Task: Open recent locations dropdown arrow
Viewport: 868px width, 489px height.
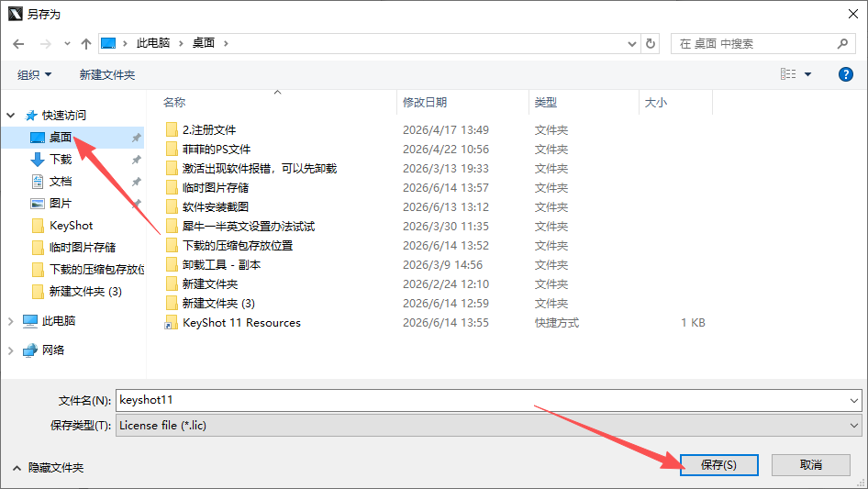Action: pyautogui.click(x=67, y=44)
